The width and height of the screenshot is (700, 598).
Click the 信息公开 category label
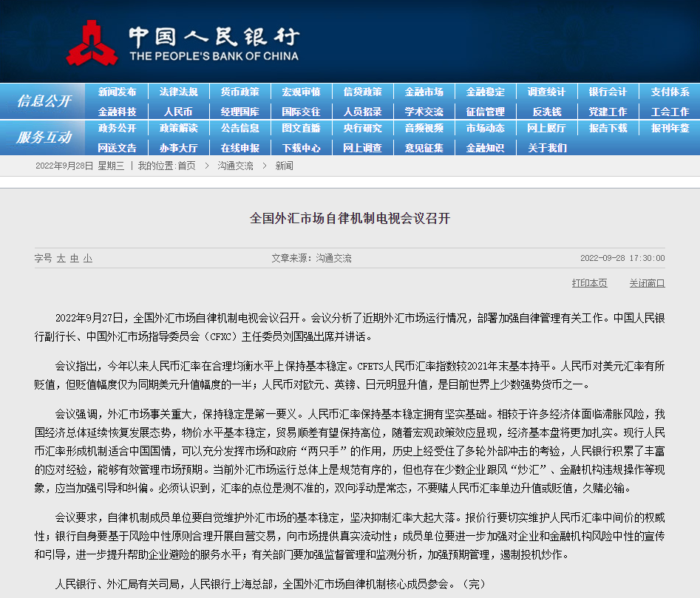click(x=44, y=101)
